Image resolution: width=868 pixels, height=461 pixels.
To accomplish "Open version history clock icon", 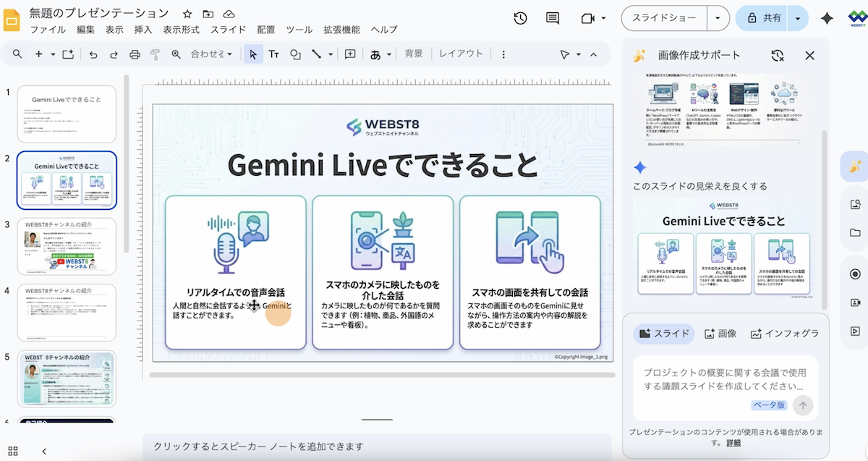I will pyautogui.click(x=520, y=18).
